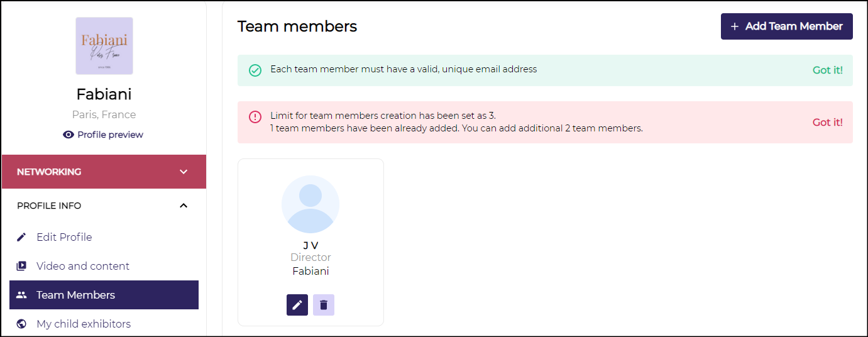Dismiss the green email notice with Got it!
The image size is (868, 337).
827,70
